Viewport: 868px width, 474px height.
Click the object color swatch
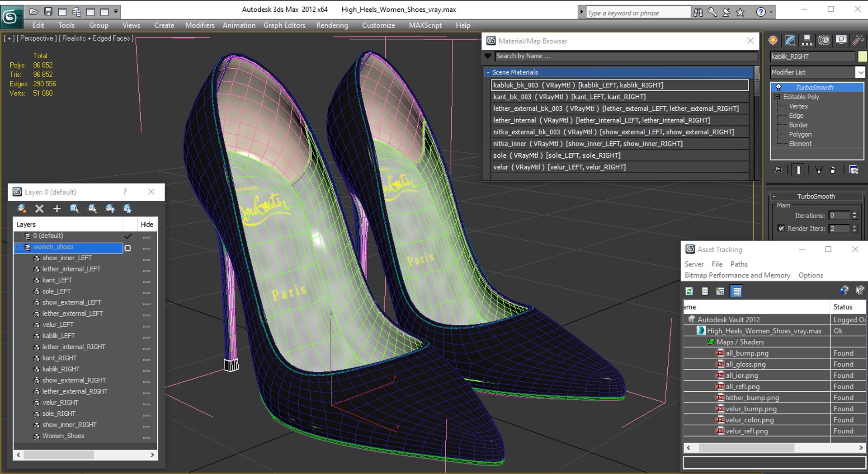pos(862,56)
